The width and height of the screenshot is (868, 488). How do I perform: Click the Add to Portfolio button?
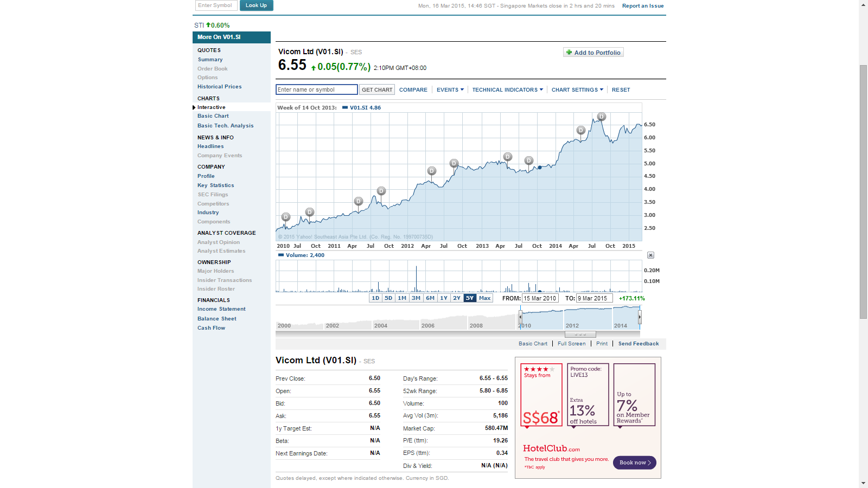[593, 53]
